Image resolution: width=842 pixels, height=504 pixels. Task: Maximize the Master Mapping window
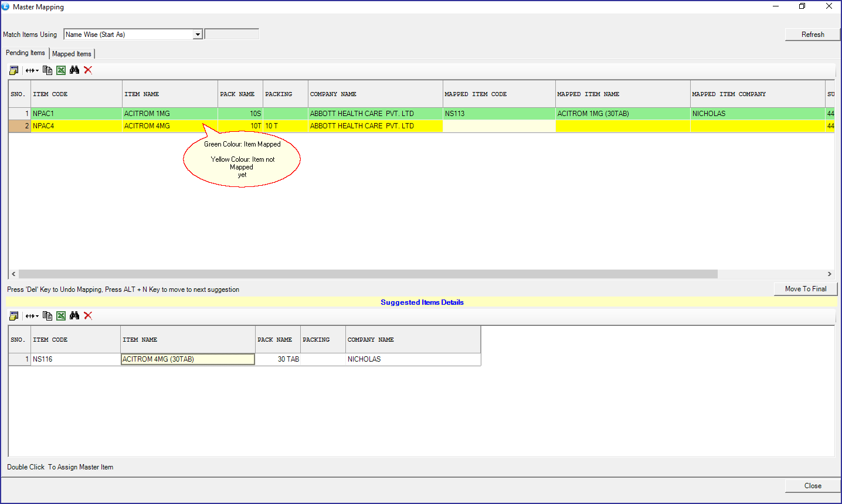point(802,6)
